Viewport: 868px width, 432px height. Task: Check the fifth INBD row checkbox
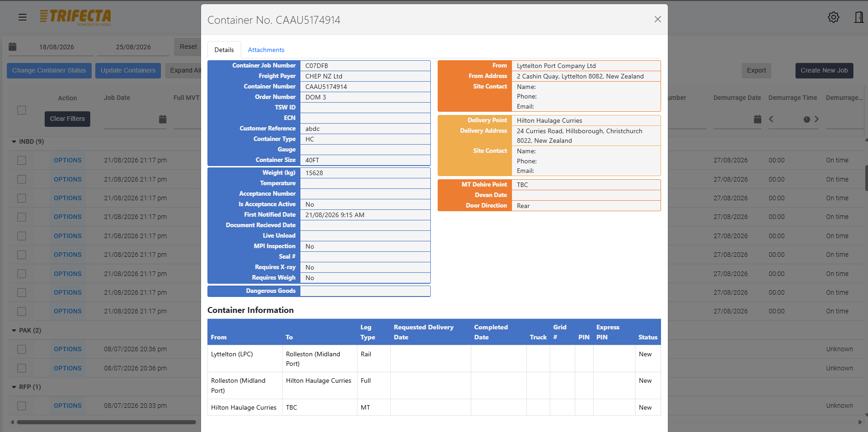tap(21, 236)
